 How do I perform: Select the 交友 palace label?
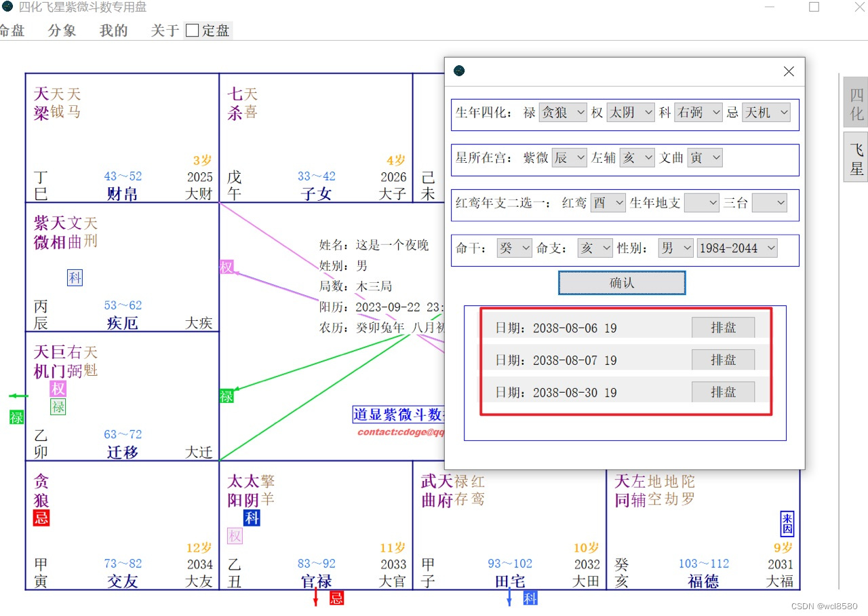[x=122, y=581]
